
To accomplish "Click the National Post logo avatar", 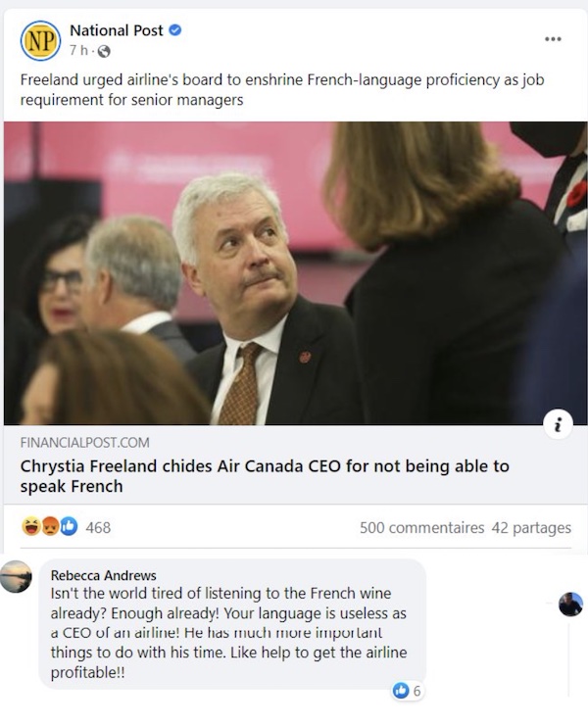I will [40, 41].
